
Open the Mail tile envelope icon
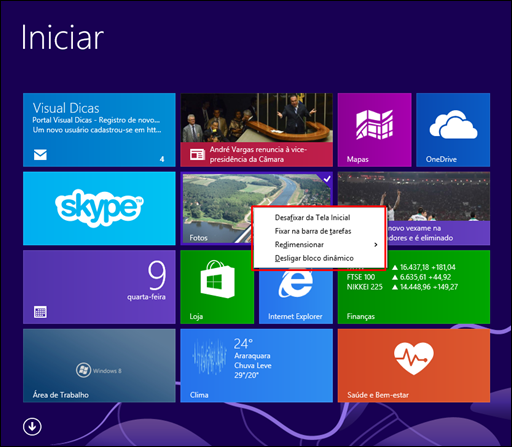[x=40, y=155]
